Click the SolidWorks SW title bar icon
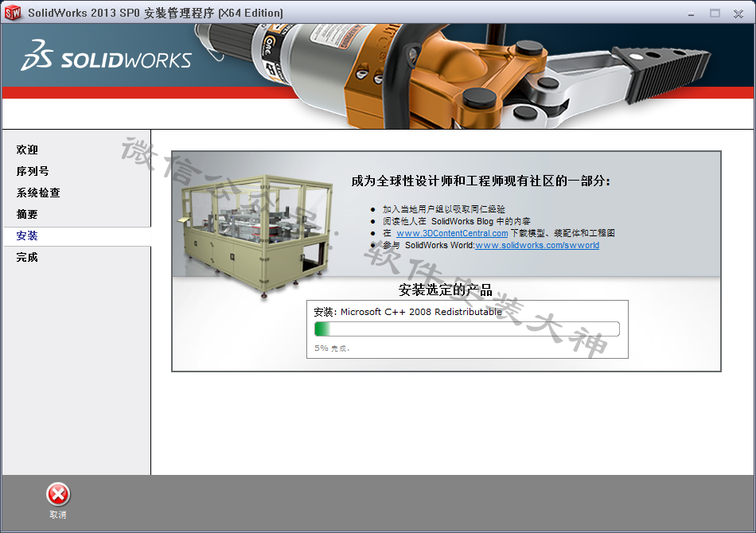The width and height of the screenshot is (756, 533). click(13, 13)
